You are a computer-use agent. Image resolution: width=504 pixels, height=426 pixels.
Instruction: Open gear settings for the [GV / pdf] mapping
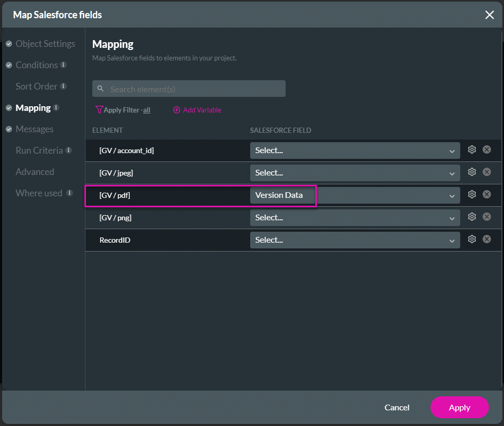[472, 194]
